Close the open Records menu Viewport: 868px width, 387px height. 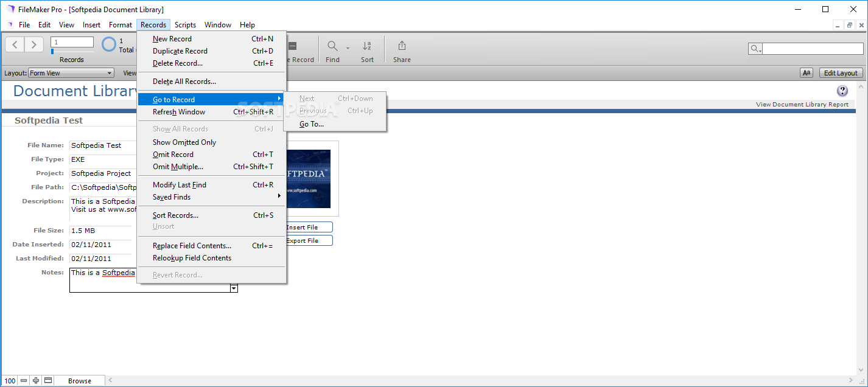point(153,25)
